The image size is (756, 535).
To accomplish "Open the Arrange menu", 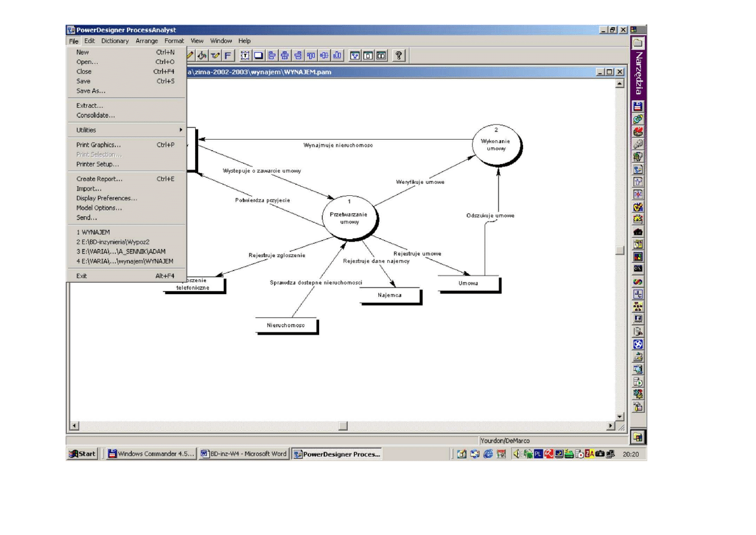I will point(147,41).
